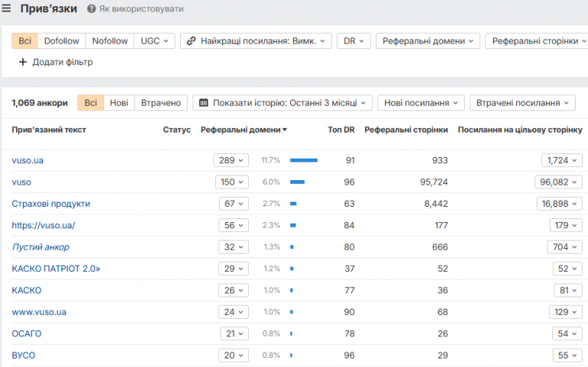This screenshot has height=367, width=588.
Task: Open the 'Пустий анкор' anchor link
Action: click(40, 247)
